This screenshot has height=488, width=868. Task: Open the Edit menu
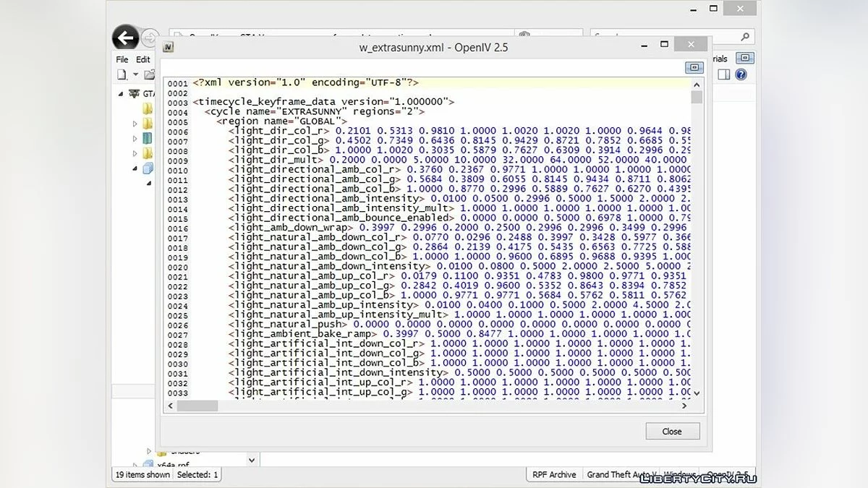click(x=143, y=59)
